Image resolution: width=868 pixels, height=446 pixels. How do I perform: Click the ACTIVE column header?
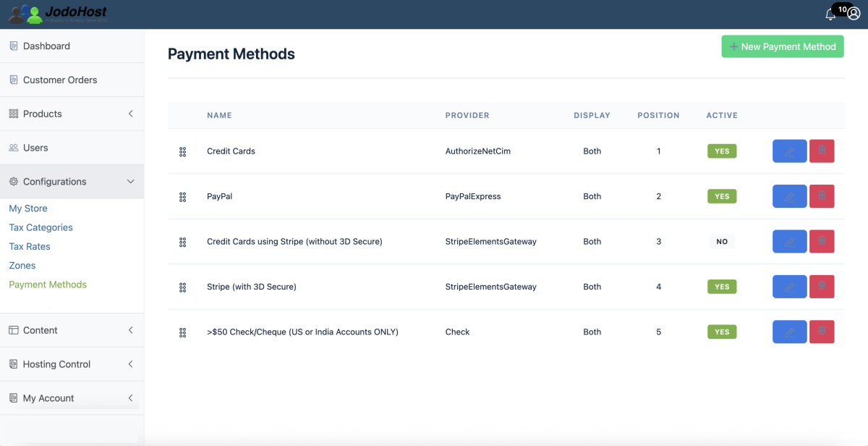722,115
